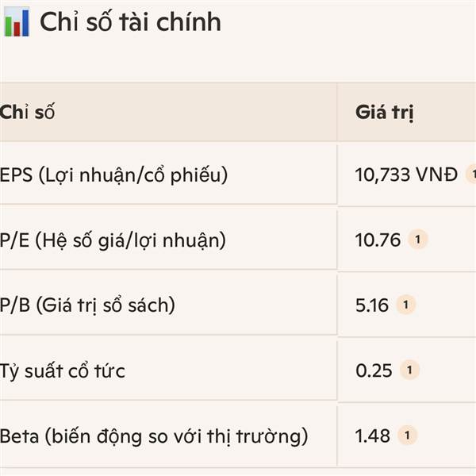476x476 pixels.
Task: Open citation badge next to 5.16 P/B value
Action: tap(405, 305)
